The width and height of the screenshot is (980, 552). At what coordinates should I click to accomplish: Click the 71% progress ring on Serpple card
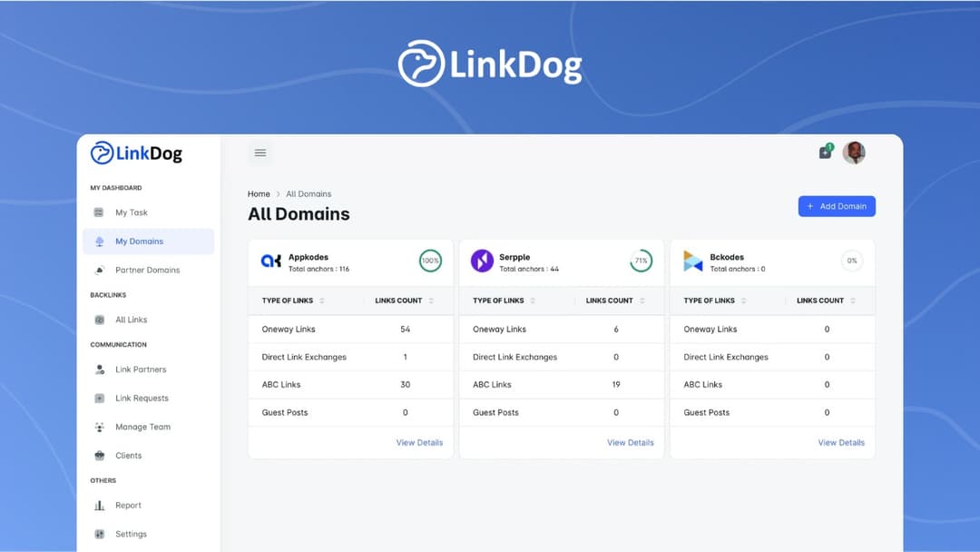642,260
